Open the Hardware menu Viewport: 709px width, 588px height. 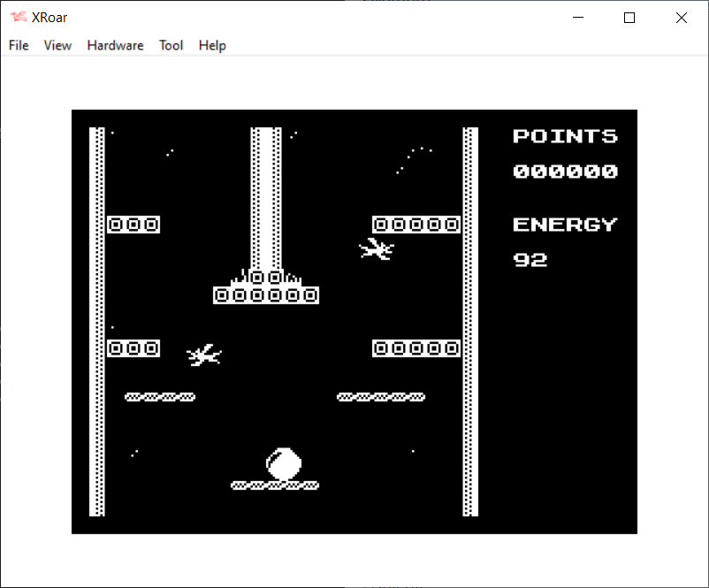coord(115,45)
